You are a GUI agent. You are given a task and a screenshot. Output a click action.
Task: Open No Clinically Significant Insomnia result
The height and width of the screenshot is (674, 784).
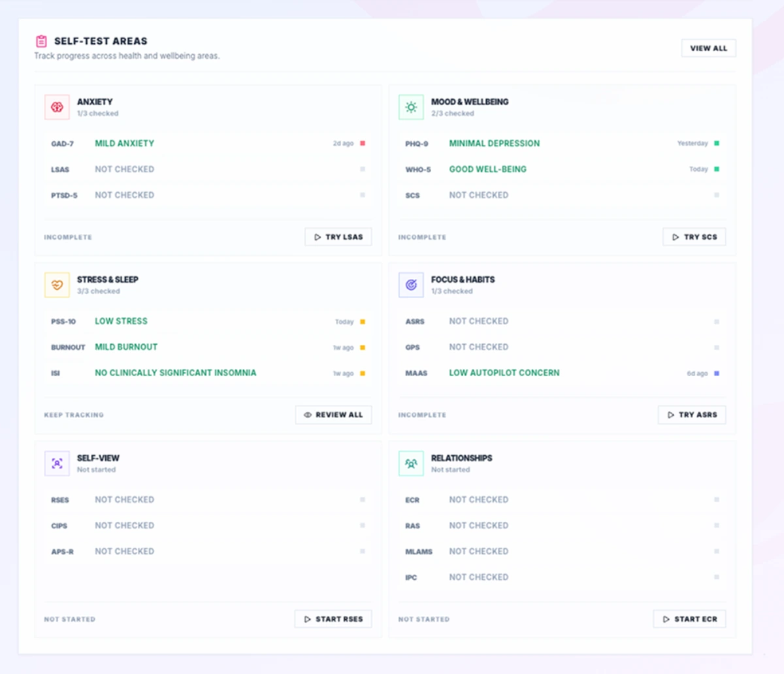(176, 373)
